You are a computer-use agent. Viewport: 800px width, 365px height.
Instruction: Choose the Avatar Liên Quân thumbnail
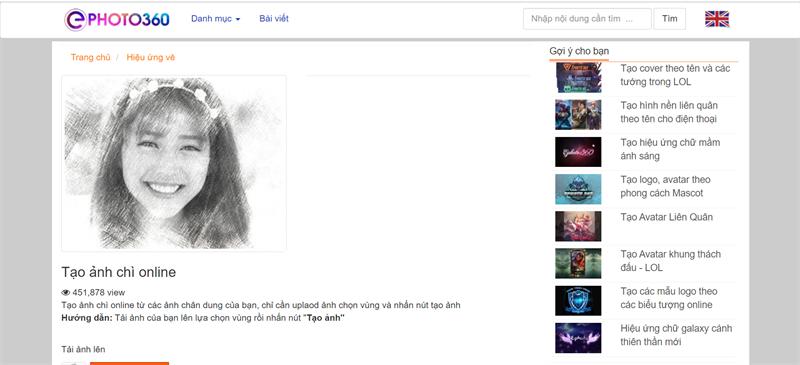pyautogui.click(x=578, y=226)
